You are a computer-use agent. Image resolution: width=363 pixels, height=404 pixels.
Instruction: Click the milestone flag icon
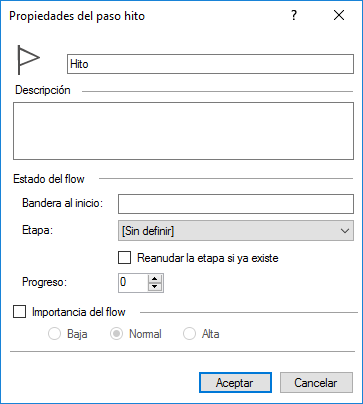pos(28,60)
